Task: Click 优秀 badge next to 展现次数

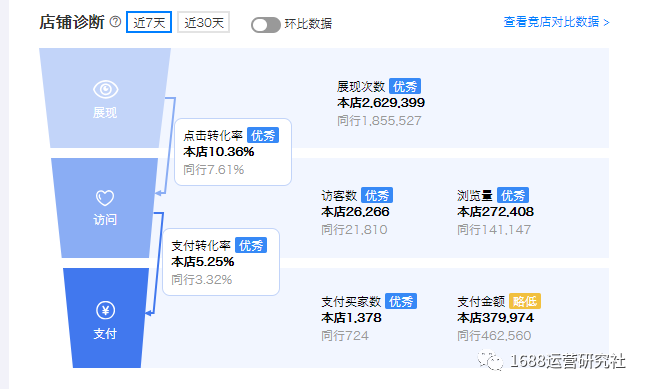Action: point(405,87)
